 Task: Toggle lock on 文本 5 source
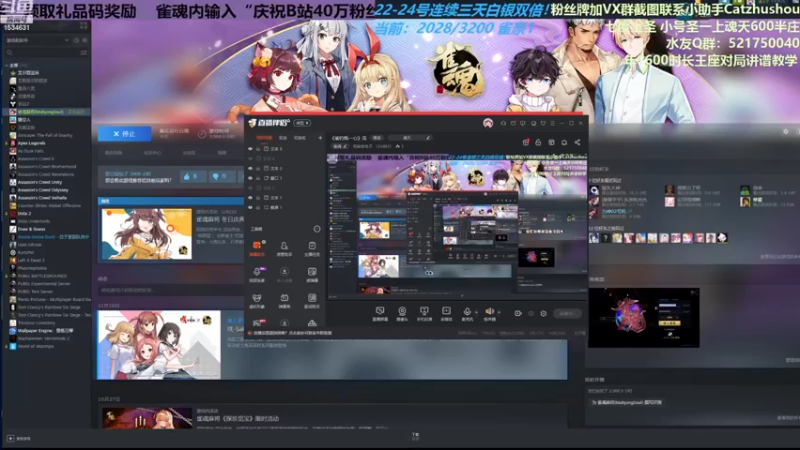click(258, 149)
